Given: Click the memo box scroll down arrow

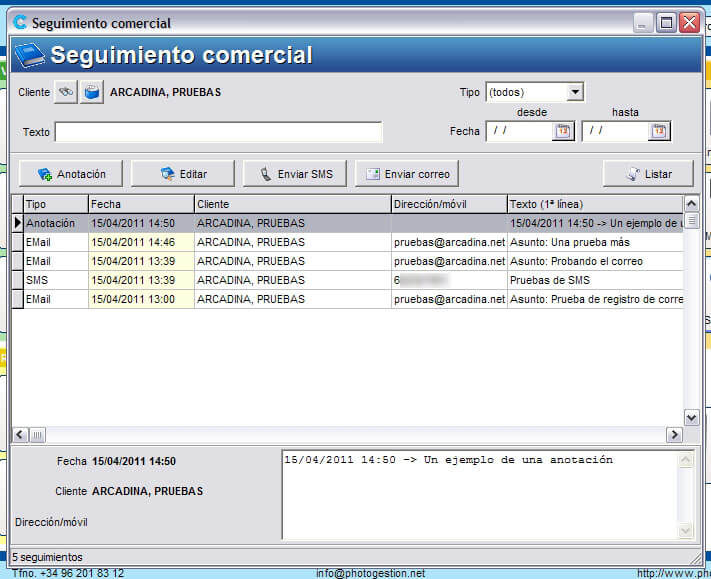Looking at the screenshot, I should pos(685,530).
